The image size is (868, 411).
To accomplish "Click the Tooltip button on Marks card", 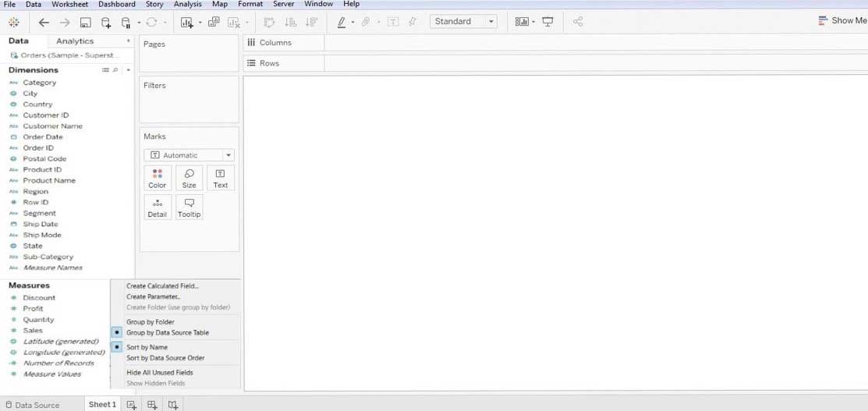I will tap(189, 207).
